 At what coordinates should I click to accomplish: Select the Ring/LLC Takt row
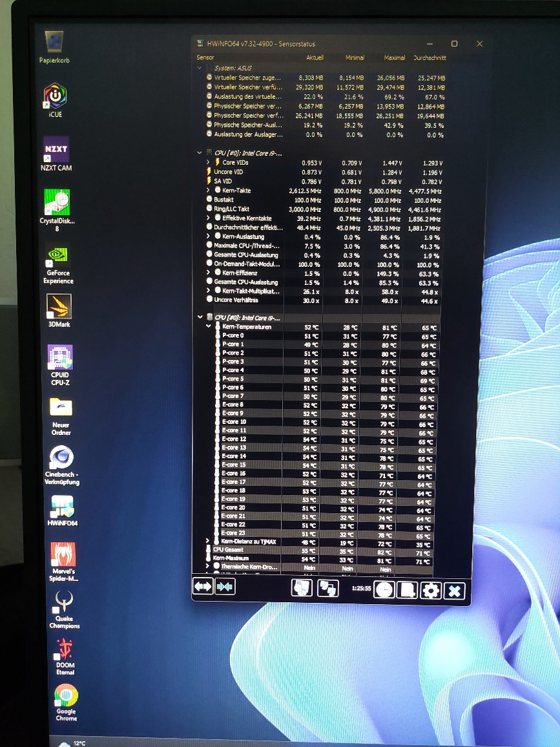click(x=325, y=209)
